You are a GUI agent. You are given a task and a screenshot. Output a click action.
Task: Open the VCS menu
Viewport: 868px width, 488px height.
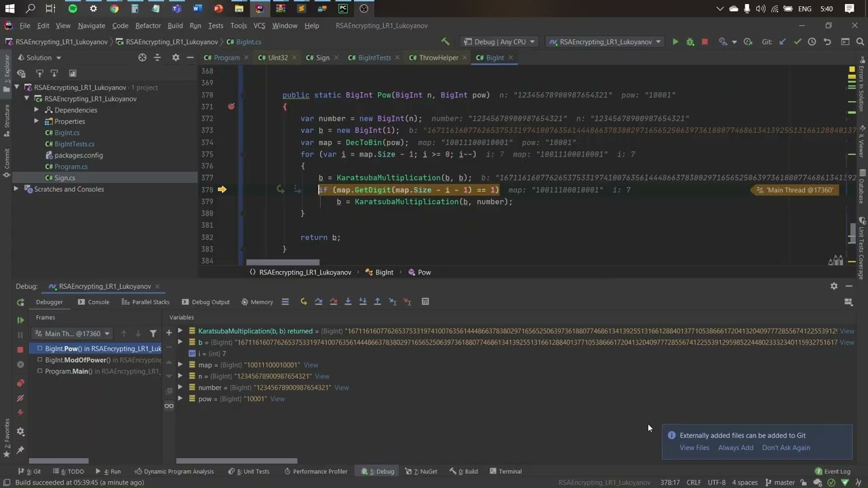pos(259,26)
